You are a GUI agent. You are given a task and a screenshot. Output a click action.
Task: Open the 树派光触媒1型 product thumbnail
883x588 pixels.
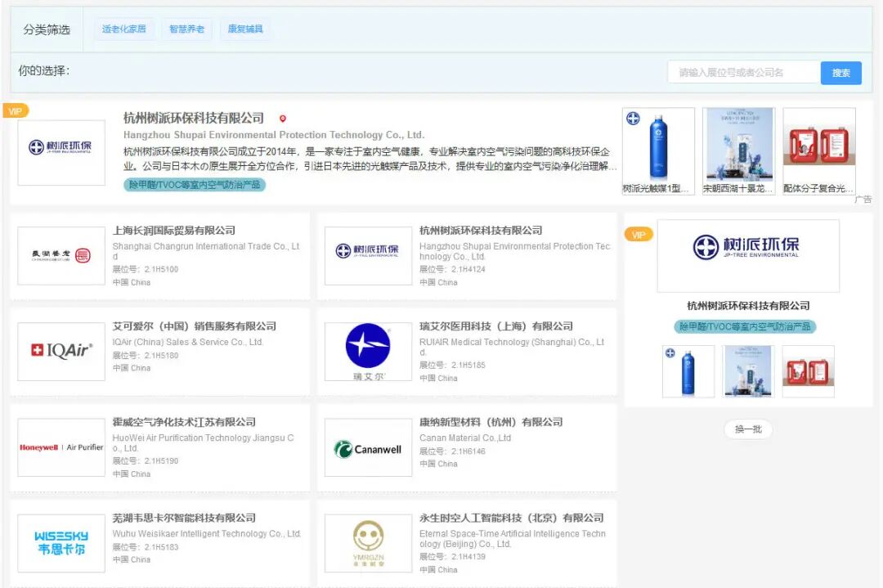[658, 151]
